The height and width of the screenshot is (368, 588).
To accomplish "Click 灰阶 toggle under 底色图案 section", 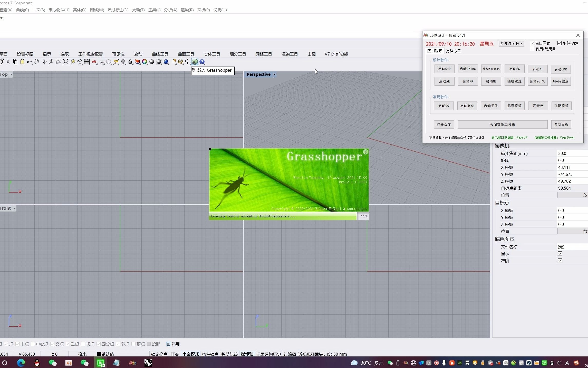I will pos(561,260).
